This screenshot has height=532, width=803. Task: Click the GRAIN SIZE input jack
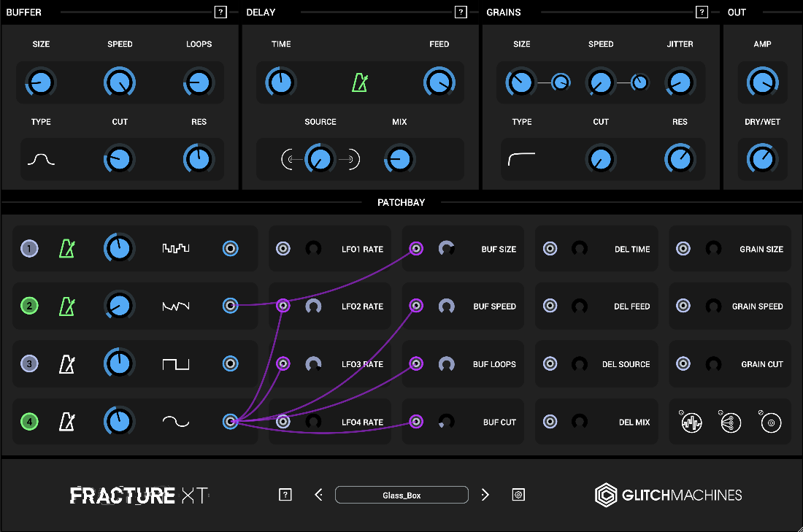[x=683, y=249]
